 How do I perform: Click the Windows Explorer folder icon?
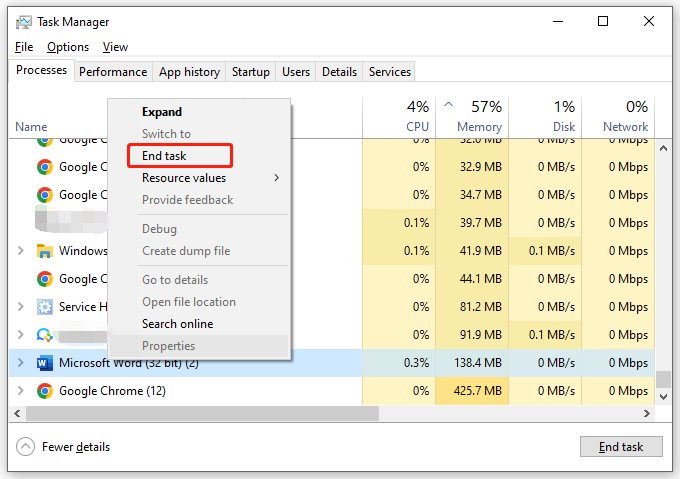click(45, 251)
